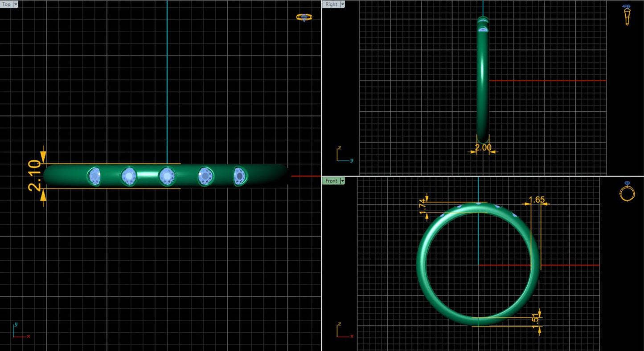Select the center gemstone in Top view
The image size is (644, 351).
click(167, 176)
